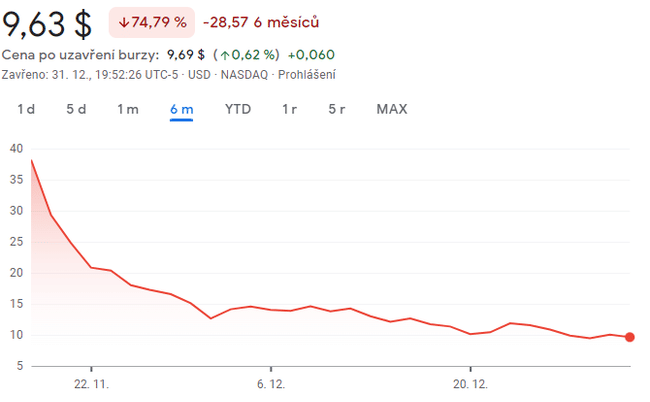650x402 pixels.
Task: Open the 1 m chart range
Action: 128,109
